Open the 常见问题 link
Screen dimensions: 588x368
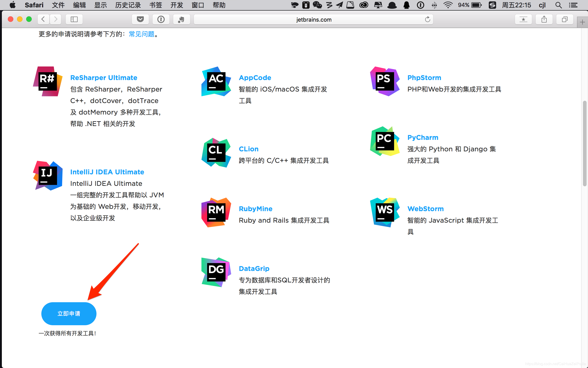click(x=142, y=34)
